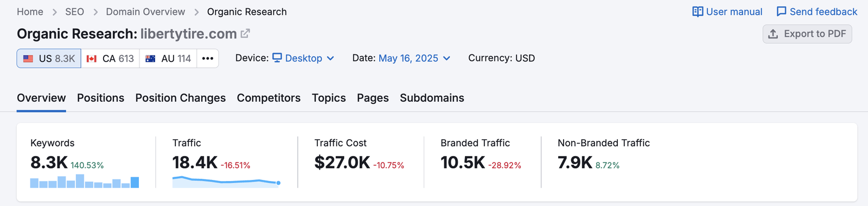Click the Send feedback speech bubble icon
This screenshot has height=206, width=868.
pos(781,12)
